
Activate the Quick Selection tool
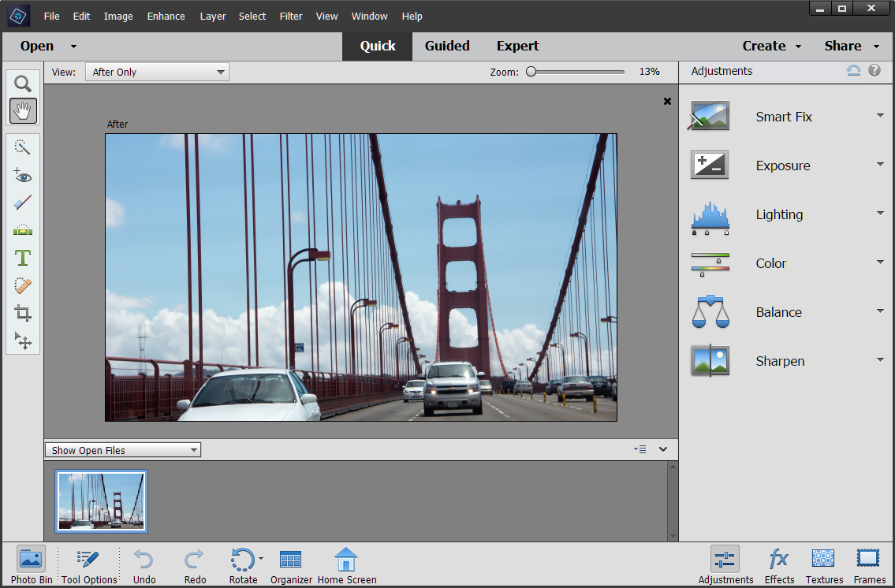click(22, 147)
